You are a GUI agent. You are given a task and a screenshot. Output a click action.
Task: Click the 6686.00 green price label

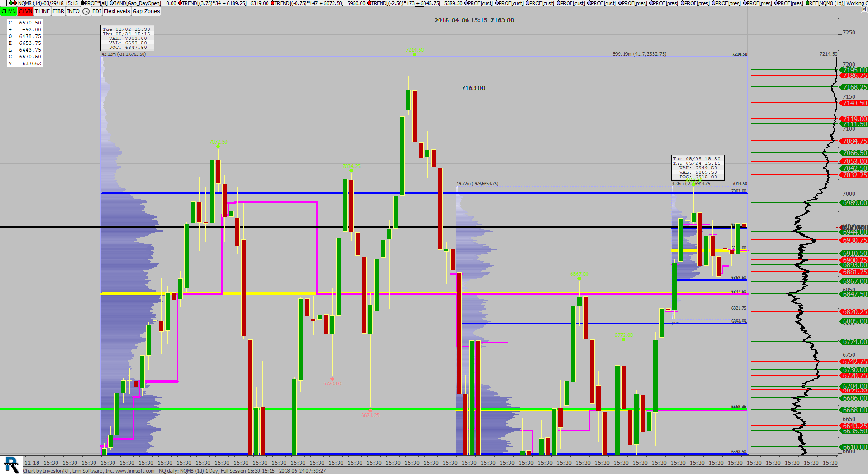854,398
